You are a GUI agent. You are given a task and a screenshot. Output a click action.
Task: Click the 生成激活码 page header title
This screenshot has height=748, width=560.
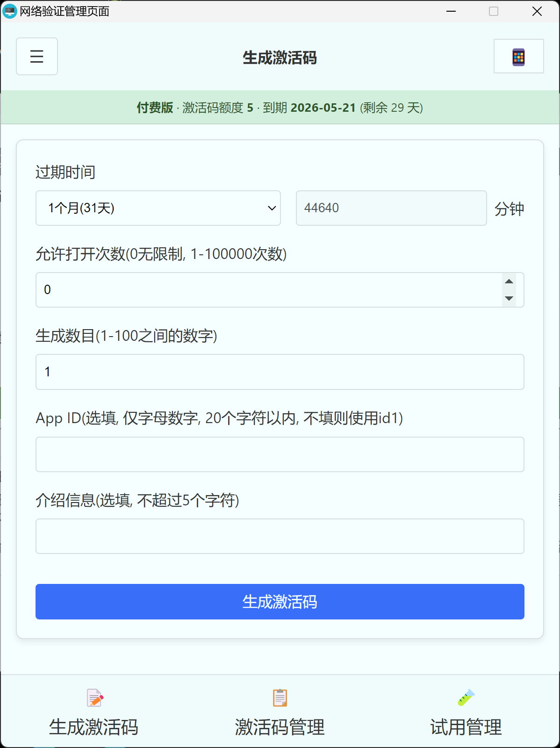(x=280, y=58)
